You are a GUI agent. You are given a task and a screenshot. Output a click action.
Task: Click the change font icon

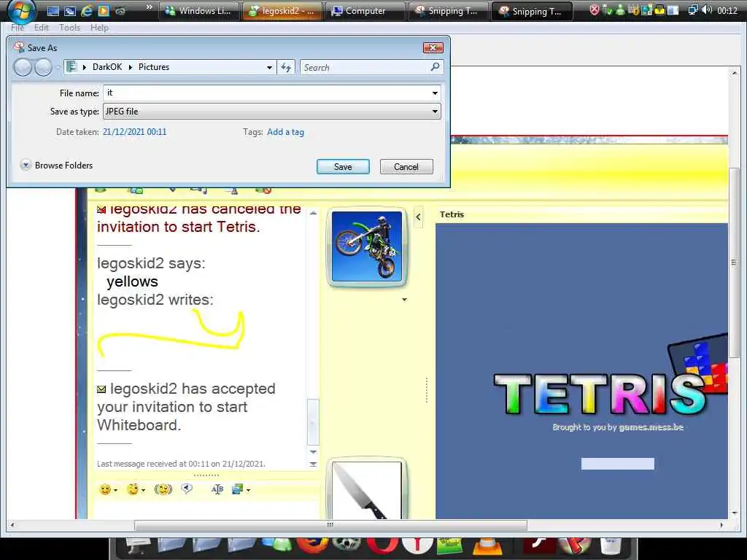pos(217,489)
